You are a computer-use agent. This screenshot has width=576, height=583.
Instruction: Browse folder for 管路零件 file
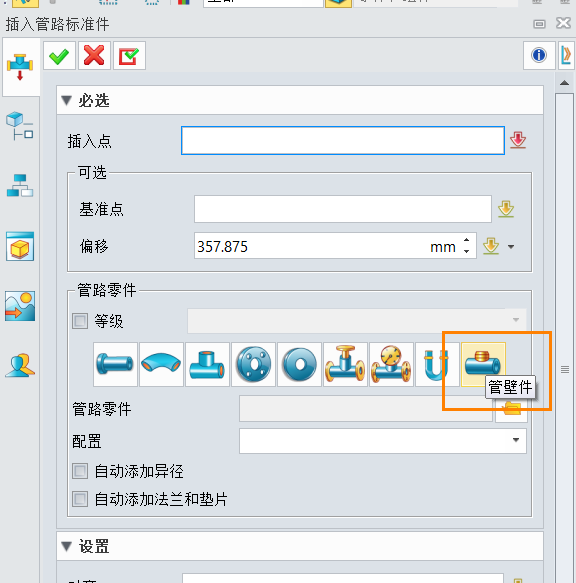(511, 409)
